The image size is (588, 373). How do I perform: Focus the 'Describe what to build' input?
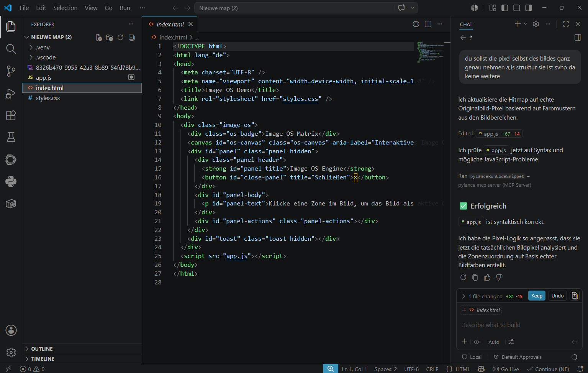click(519, 325)
